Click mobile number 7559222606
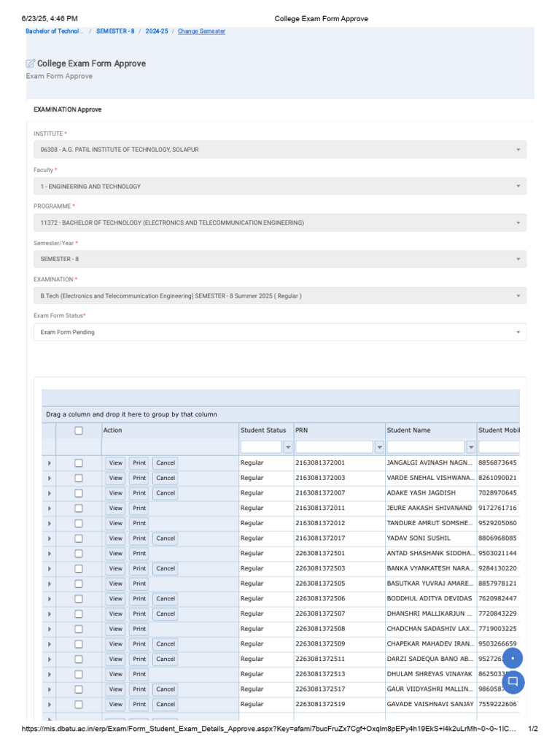560x747 pixels. (497, 704)
